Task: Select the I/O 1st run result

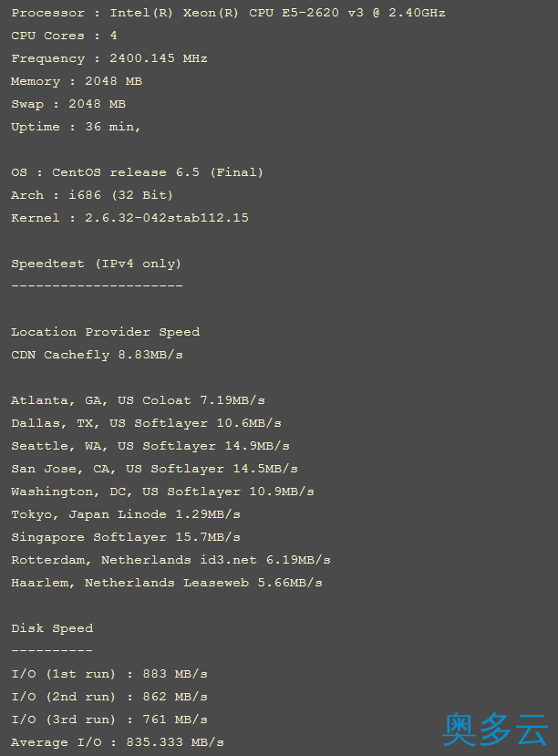Action: click(109, 674)
